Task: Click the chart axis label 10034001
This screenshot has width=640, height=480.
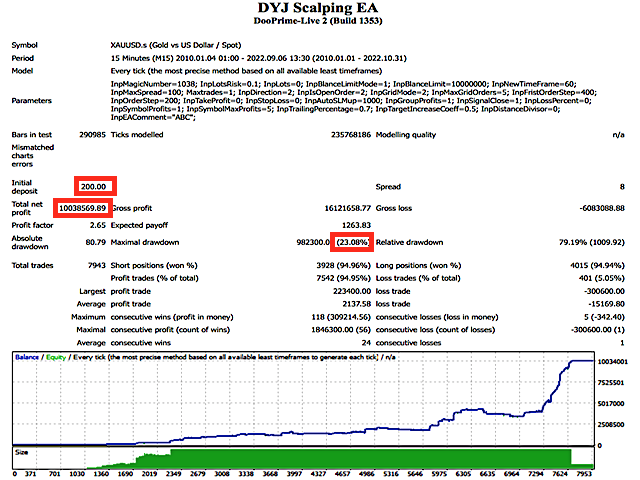Action: click(x=613, y=362)
